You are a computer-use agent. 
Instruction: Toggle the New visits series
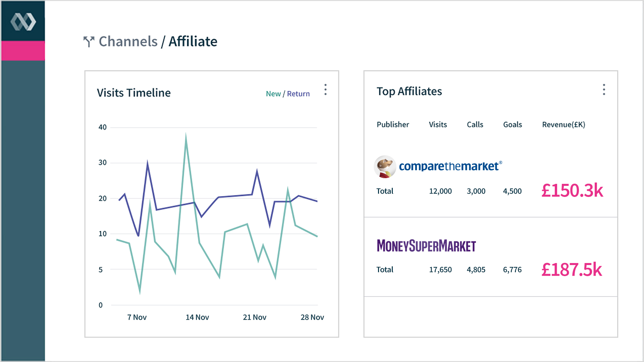click(x=273, y=94)
